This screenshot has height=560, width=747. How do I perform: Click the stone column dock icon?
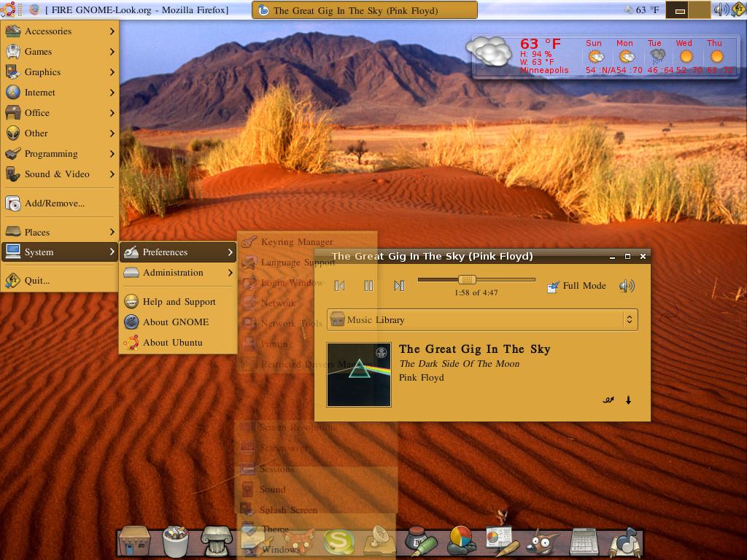pos(217,541)
